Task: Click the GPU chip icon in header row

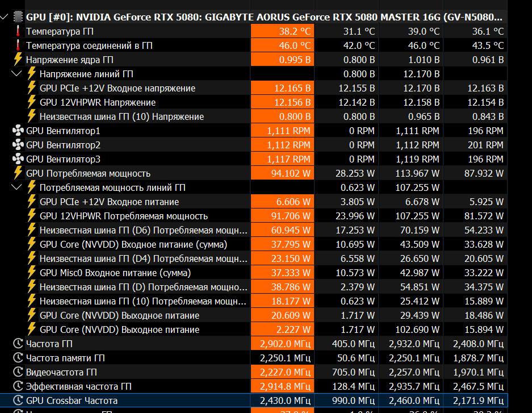Action: [x=18, y=16]
